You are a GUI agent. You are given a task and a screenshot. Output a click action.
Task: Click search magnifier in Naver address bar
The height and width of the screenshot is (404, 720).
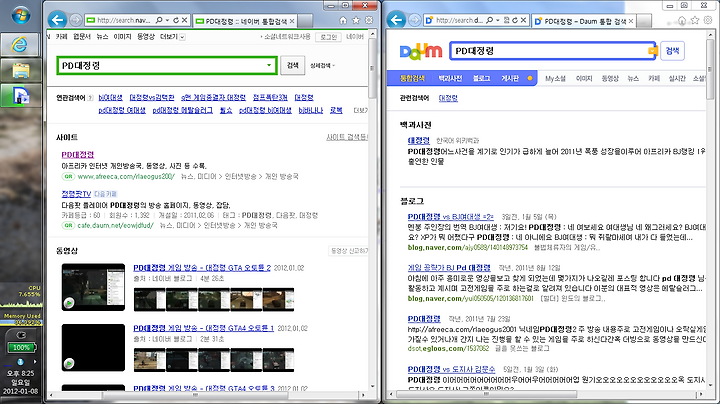(x=159, y=20)
